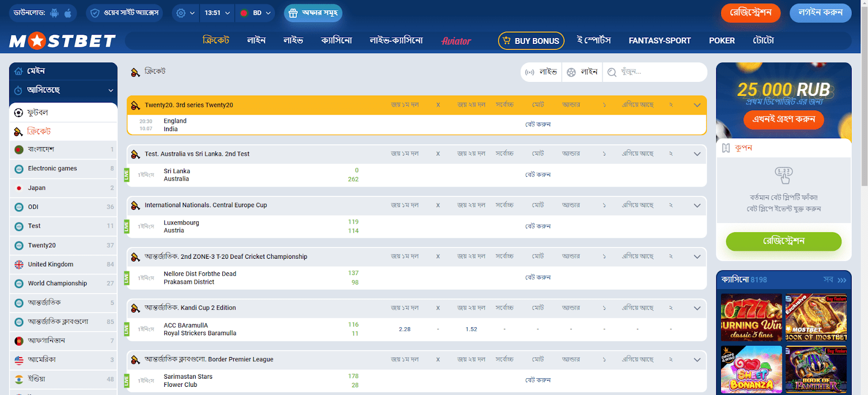Viewport: 868px width, 395px height.
Task: Open the ক্রিকেট tab in top navigation
Action: [x=216, y=41]
